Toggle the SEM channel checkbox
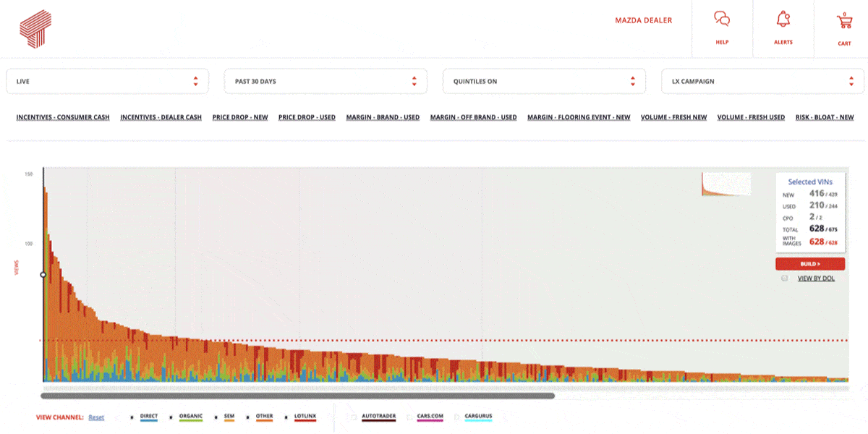Screen dimensions: 868x434 [216, 417]
